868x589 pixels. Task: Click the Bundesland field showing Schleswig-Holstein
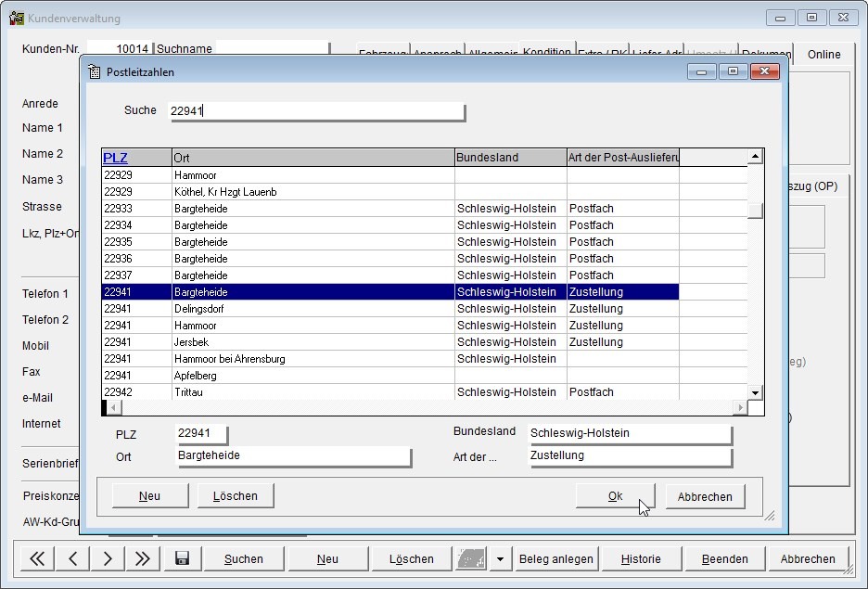(x=631, y=433)
